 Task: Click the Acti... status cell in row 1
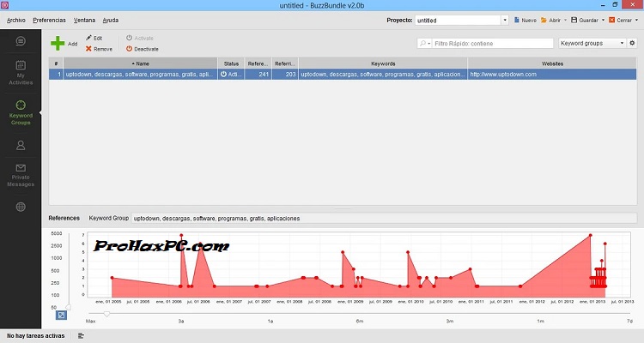[231, 75]
